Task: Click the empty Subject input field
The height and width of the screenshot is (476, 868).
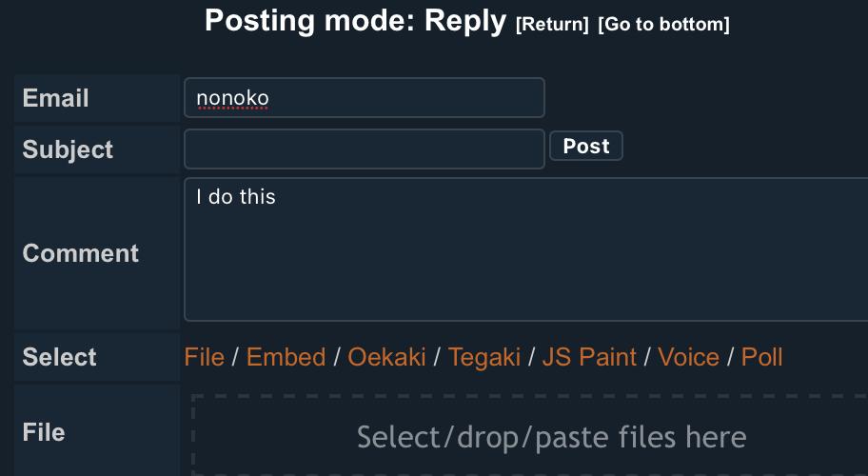Action: pyautogui.click(x=364, y=149)
